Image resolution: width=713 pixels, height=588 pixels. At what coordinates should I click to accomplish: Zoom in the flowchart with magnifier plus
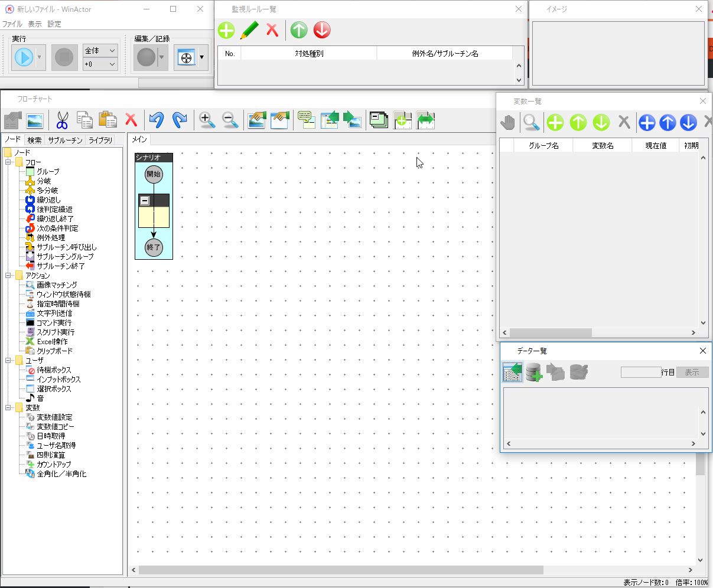(x=207, y=120)
